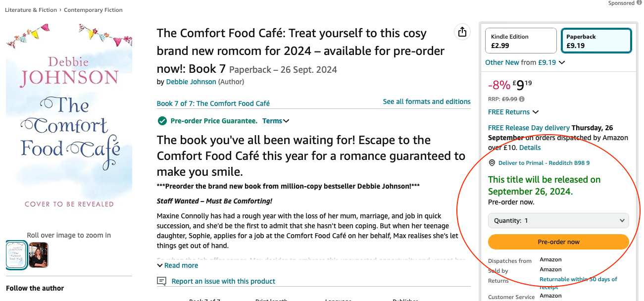
Task: Open the Quantity dropdown
Action: click(558, 221)
